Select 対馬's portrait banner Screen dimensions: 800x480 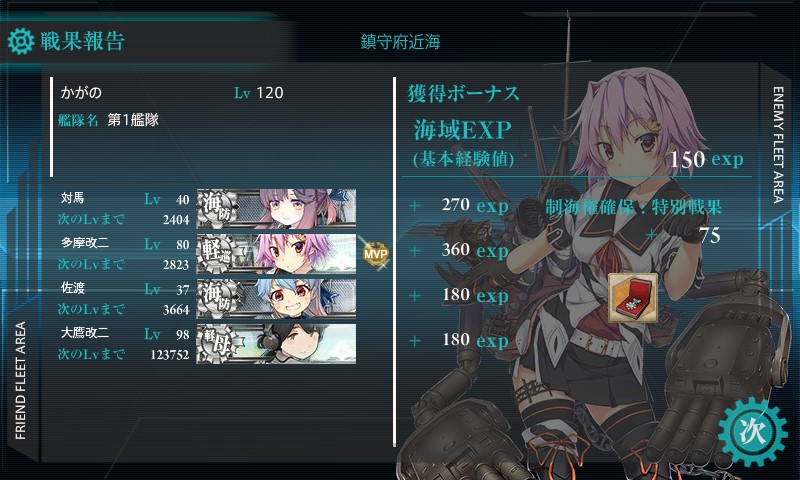[x=276, y=208]
